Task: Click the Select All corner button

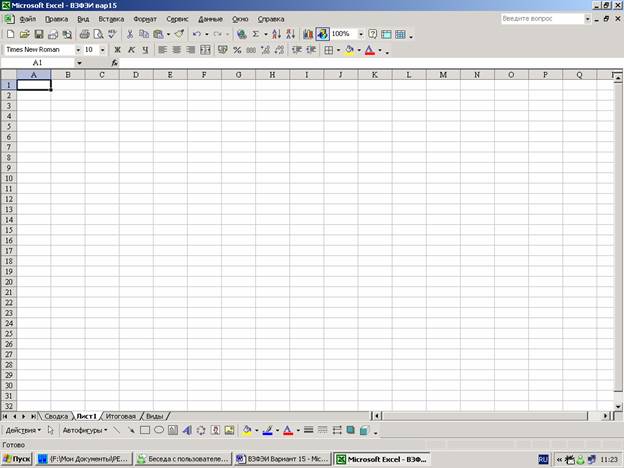Action: click(8, 74)
